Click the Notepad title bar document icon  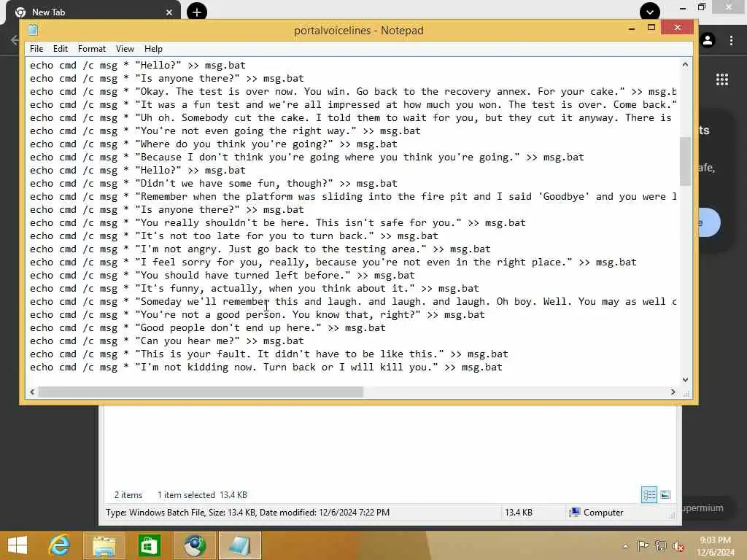[33, 30]
